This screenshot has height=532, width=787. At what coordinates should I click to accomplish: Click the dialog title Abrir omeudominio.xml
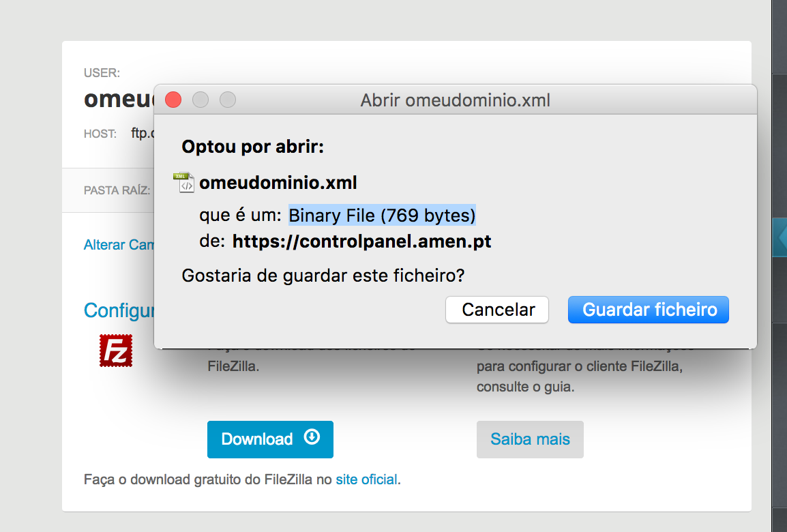(456, 100)
